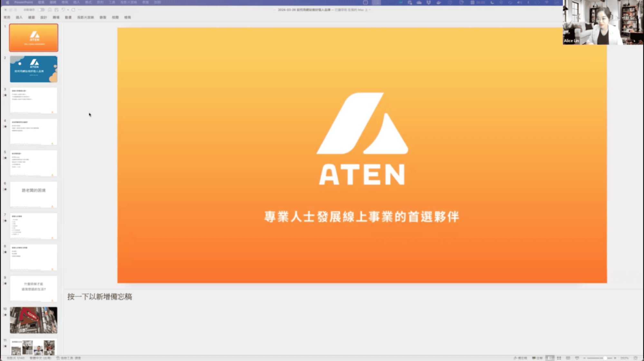
Task: Open the PowerPoint application menu
Action: (x=24, y=2)
